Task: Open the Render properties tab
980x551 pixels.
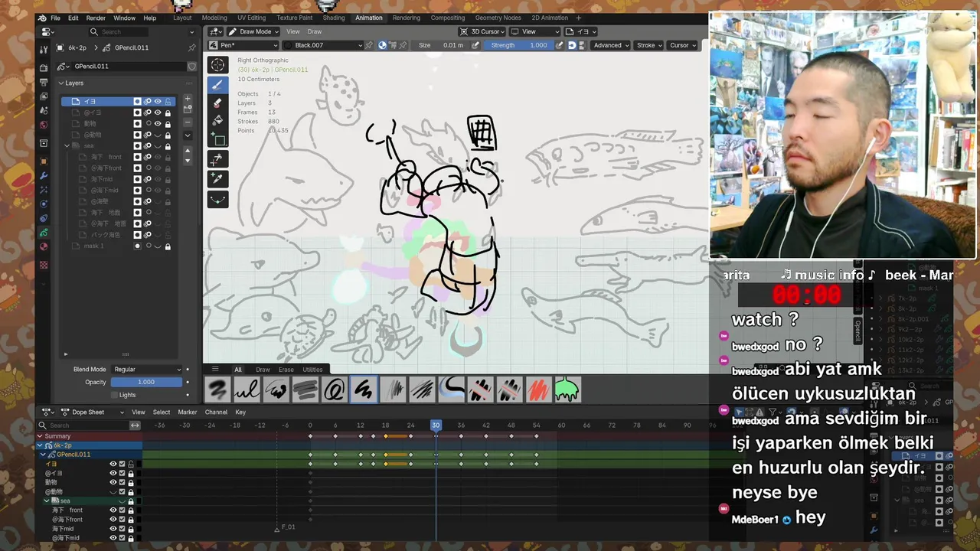Action: pyautogui.click(x=44, y=68)
